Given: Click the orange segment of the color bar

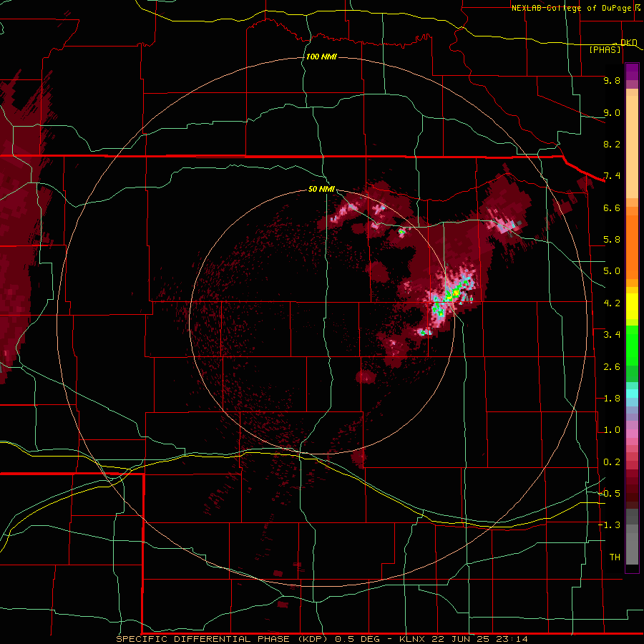Looking at the screenshot, I should tap(632, 243).
